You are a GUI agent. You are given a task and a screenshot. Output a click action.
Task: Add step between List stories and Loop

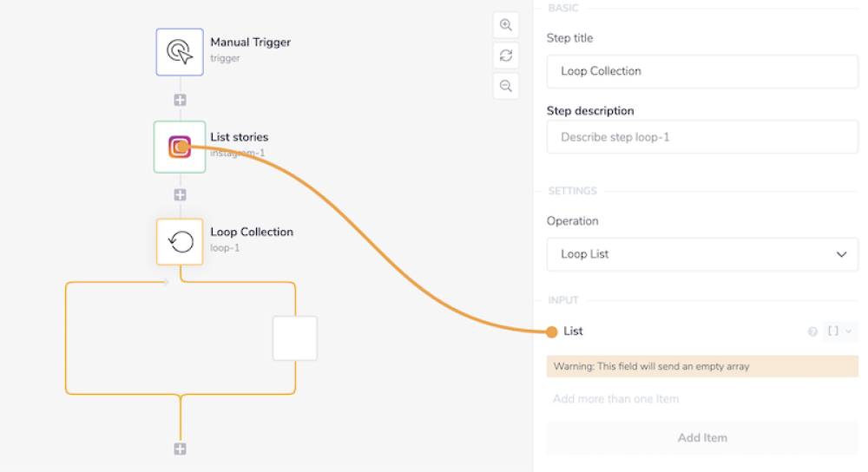click(180, 195)
